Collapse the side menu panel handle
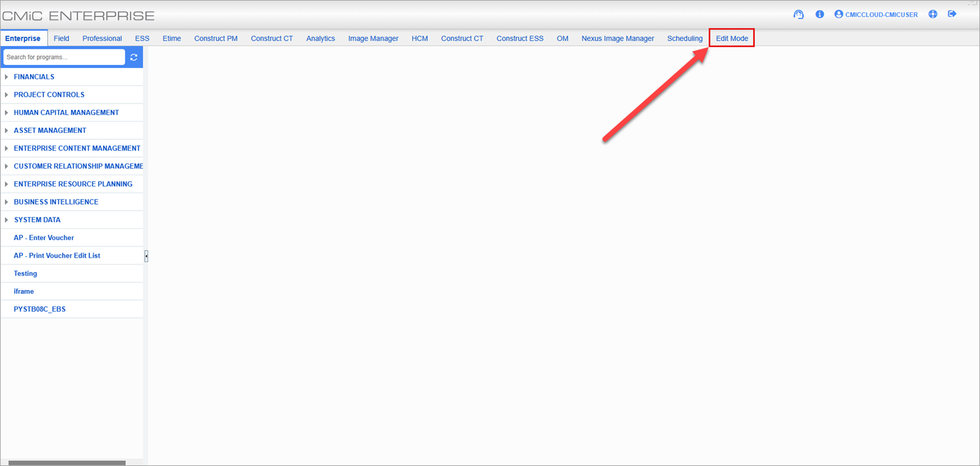 (146, 256)
